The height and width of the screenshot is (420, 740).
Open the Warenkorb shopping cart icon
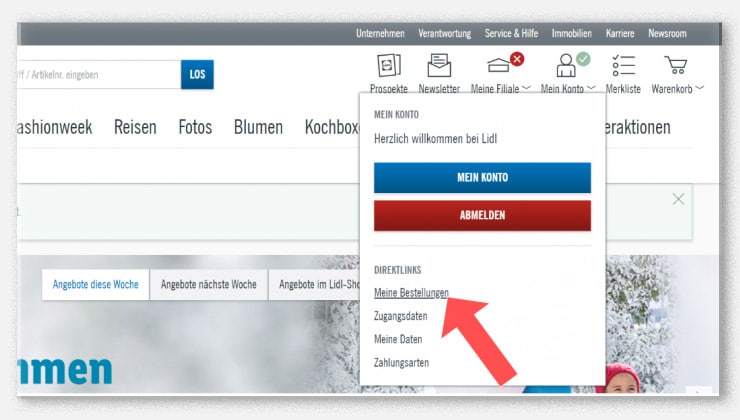click(x=677, y=67)
